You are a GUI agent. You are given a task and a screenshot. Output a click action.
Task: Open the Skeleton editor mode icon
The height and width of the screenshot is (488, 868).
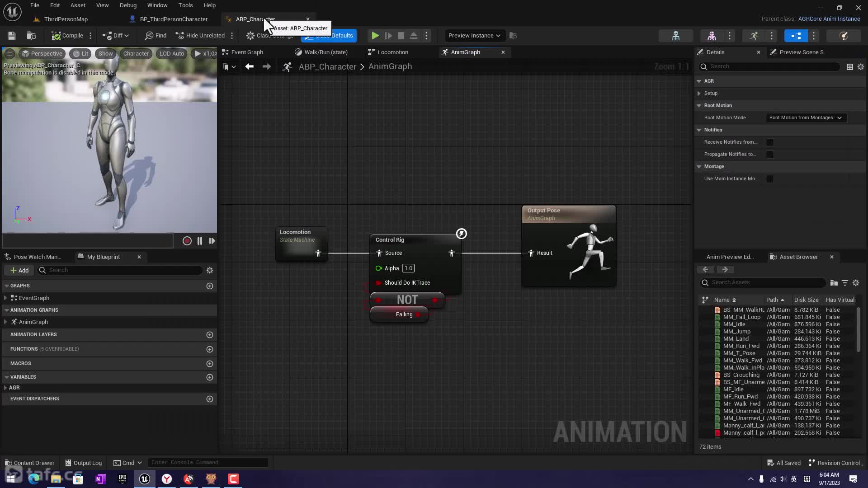pos(675,36)
